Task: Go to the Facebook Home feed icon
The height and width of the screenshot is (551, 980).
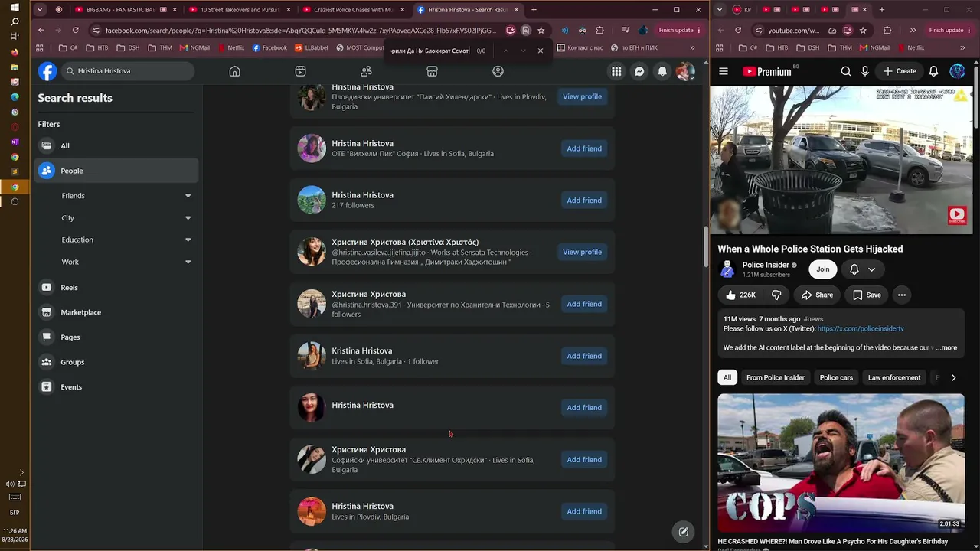Action: point(234,71)
